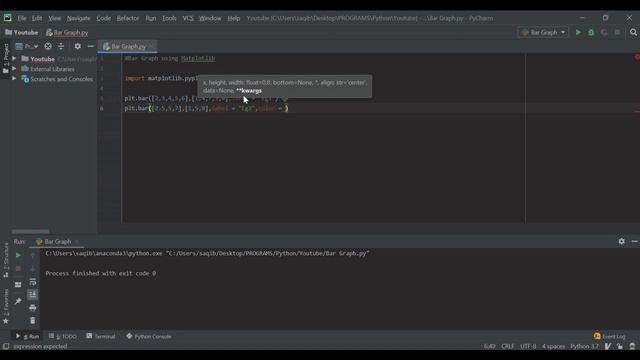Open the Event Log
The image size is (640, 360).
point(610,336)
